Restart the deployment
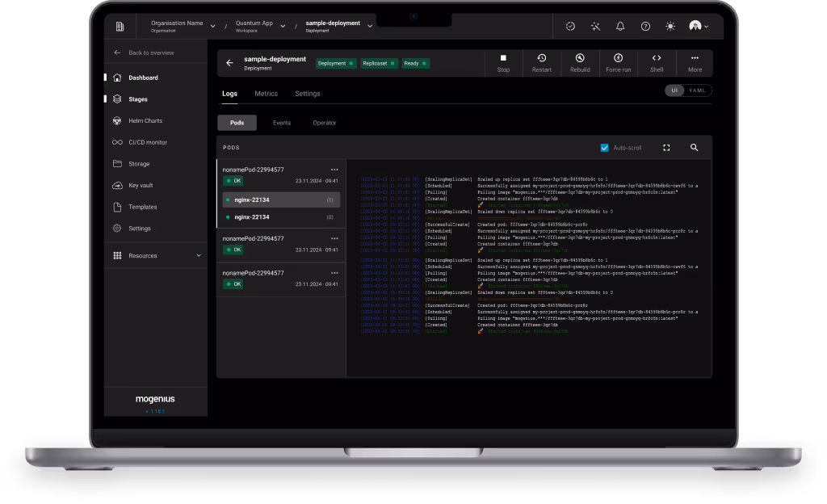The image size is (827, 504). click(x=542, y=63)
